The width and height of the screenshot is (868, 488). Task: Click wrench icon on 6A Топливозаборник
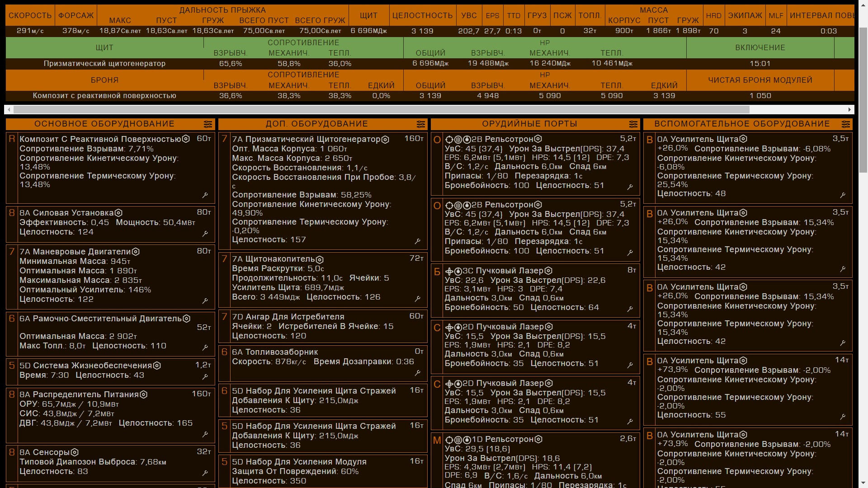(x=418, y=373)
